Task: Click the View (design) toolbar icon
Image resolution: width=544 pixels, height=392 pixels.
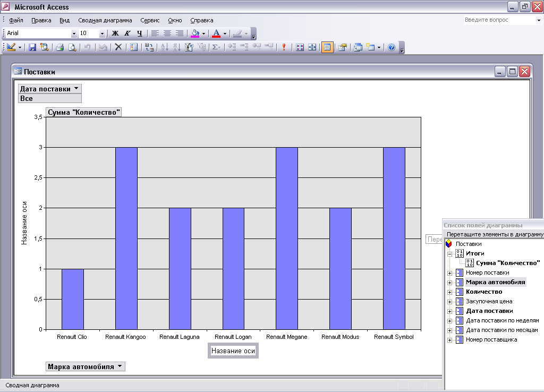Action: pyautogui.click(x=11, y=47)
